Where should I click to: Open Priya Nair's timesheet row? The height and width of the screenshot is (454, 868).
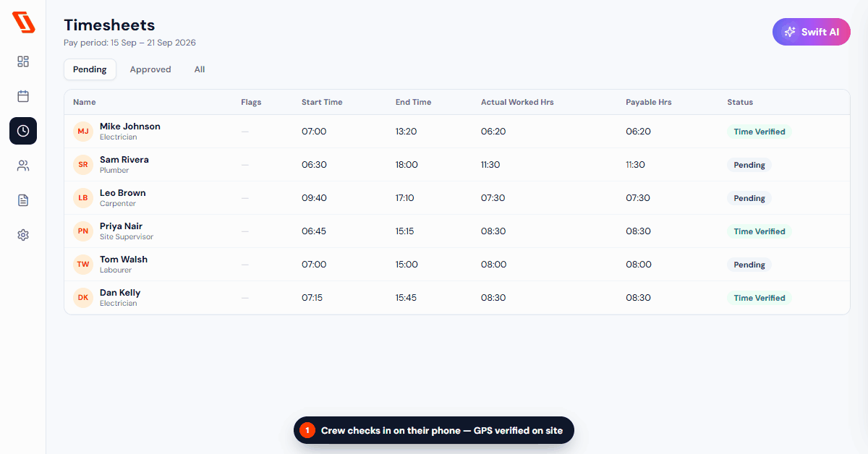[457, 231]
